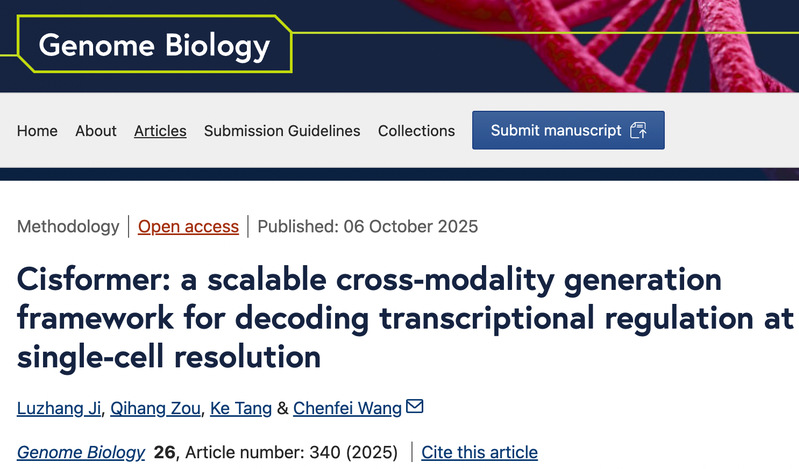Click the Genome Biology journal logo
The width and height of the screenshot is (799, 469).
tap(154, 45)
